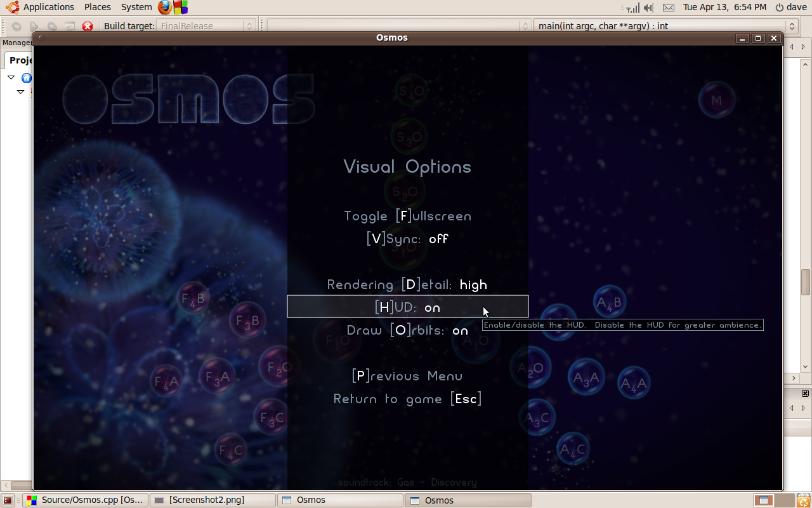Open the Applications menu
This screenshot has height=508, width=812.
[x=41, y=7]
